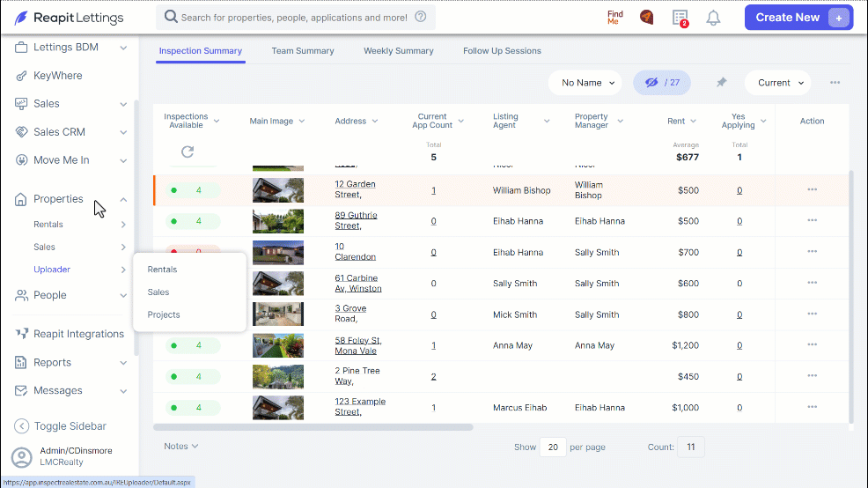Open the KeyWhere sidebar item
Image resolution: width=868 pixels, height=488 pixels.
click(x=57, y=76)
